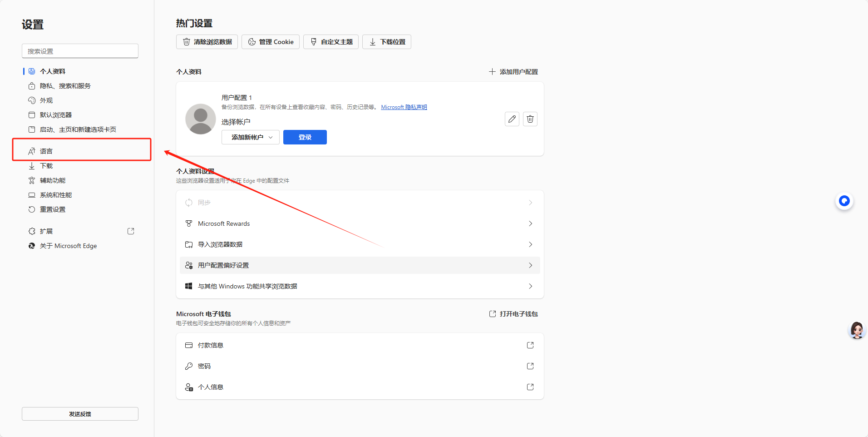This screenshot has width=868, height=437.
Task: Open the 添加新帐户 dropdown
Action: (x=250, y=137)
